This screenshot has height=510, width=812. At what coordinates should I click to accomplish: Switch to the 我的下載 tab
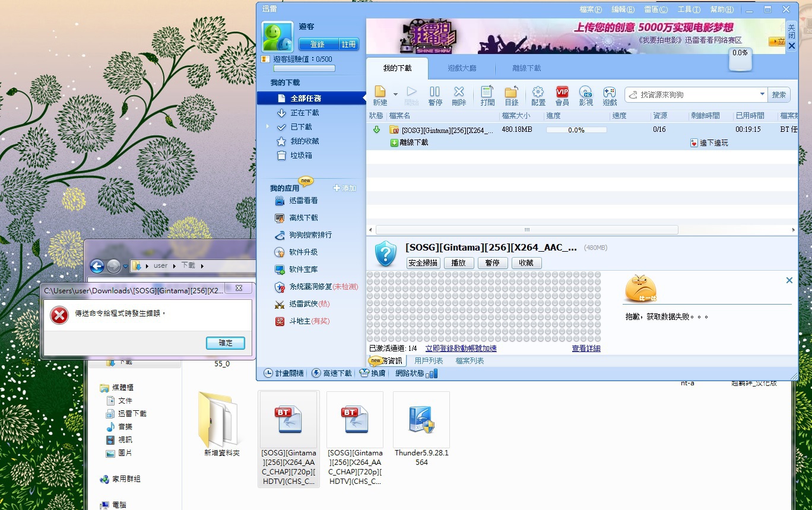[x=397, y=68]
